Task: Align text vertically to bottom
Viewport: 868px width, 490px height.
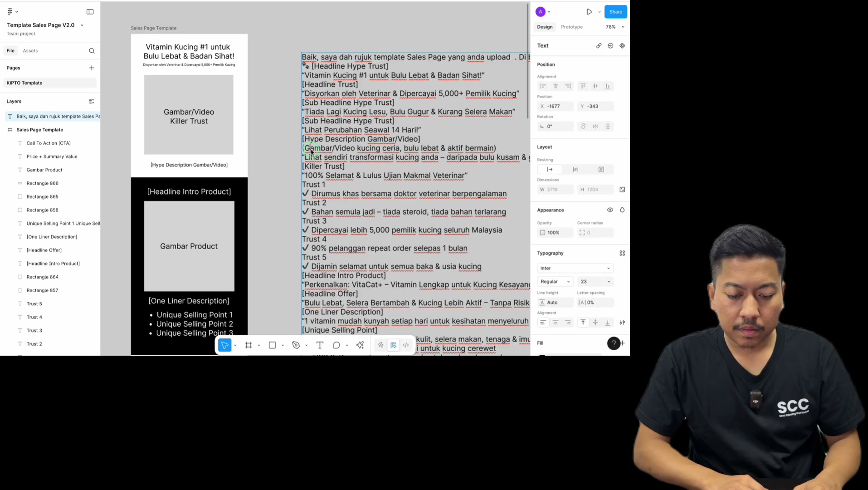Action: (608, 323)
